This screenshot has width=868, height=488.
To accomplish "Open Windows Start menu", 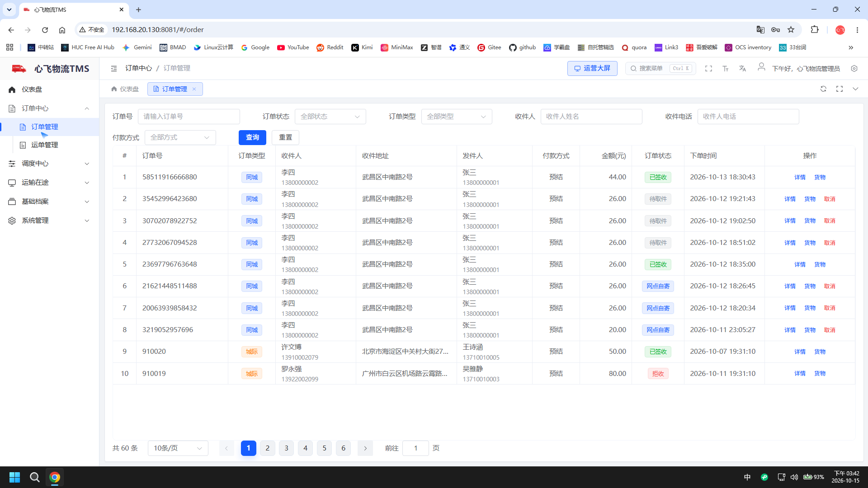I will coord(14,477).
